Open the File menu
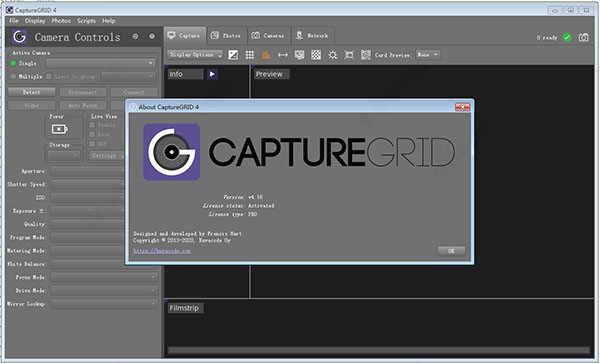This screenshot has width=600, height=364. point(14,21)
